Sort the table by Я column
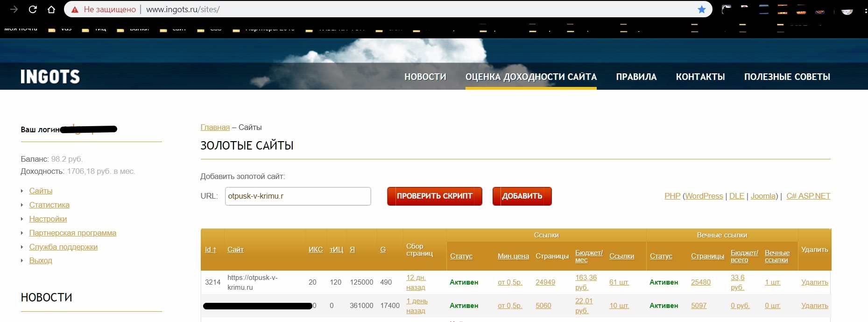The image size is (868, 322). pyautogui.click(x=352, y=250)
